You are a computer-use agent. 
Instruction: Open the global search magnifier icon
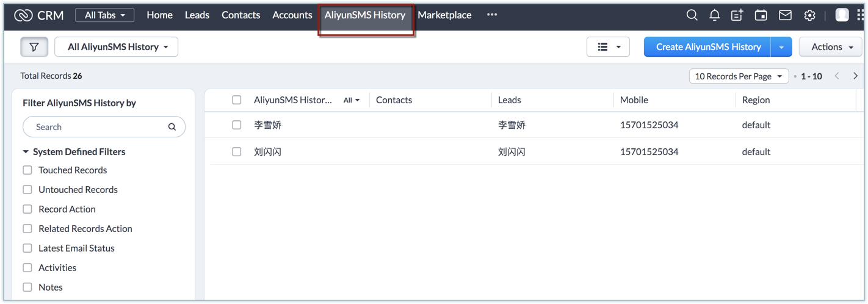692,15
